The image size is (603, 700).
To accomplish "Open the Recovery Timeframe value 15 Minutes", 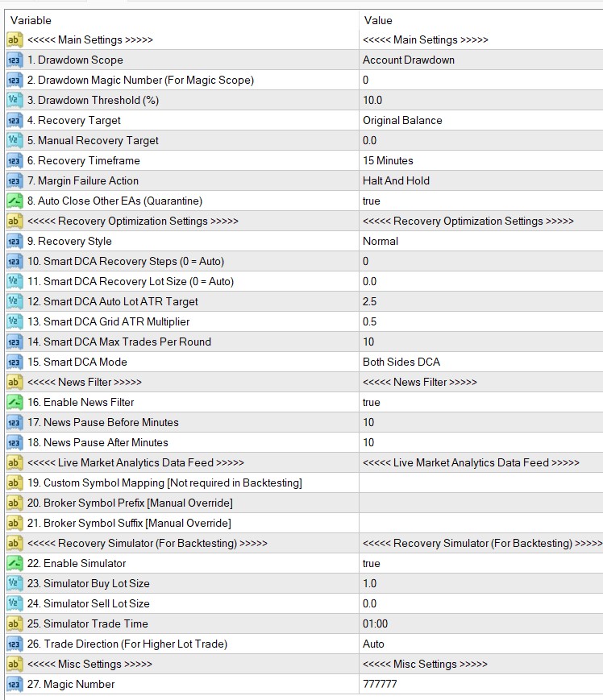I will pos(388,161).
